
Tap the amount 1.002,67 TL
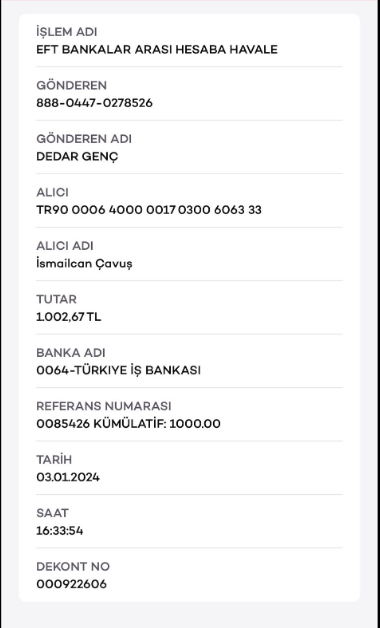coord(68,317)
